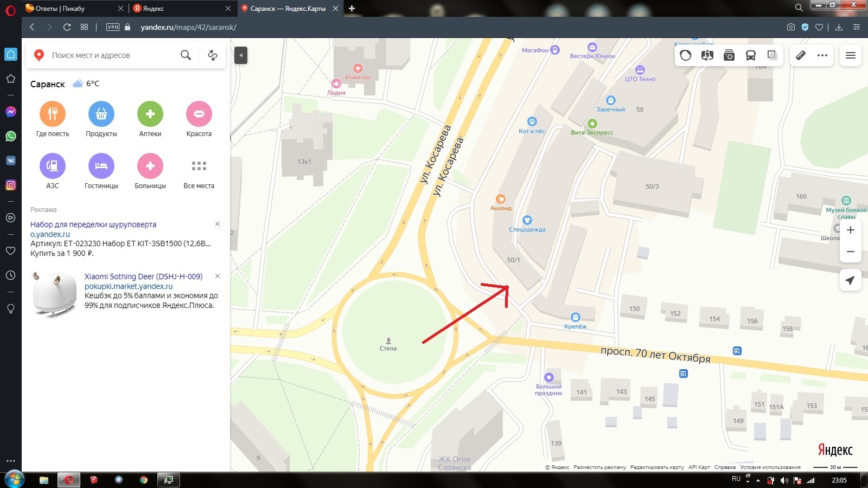Viewport: 868px width, 488px height.
Task: Zoom out the map with the minus button
Action: [x=851, y=252]
